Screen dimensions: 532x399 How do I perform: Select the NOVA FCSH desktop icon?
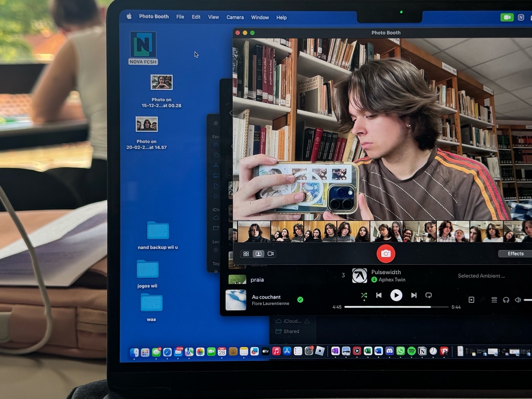[x=143, y=48]
